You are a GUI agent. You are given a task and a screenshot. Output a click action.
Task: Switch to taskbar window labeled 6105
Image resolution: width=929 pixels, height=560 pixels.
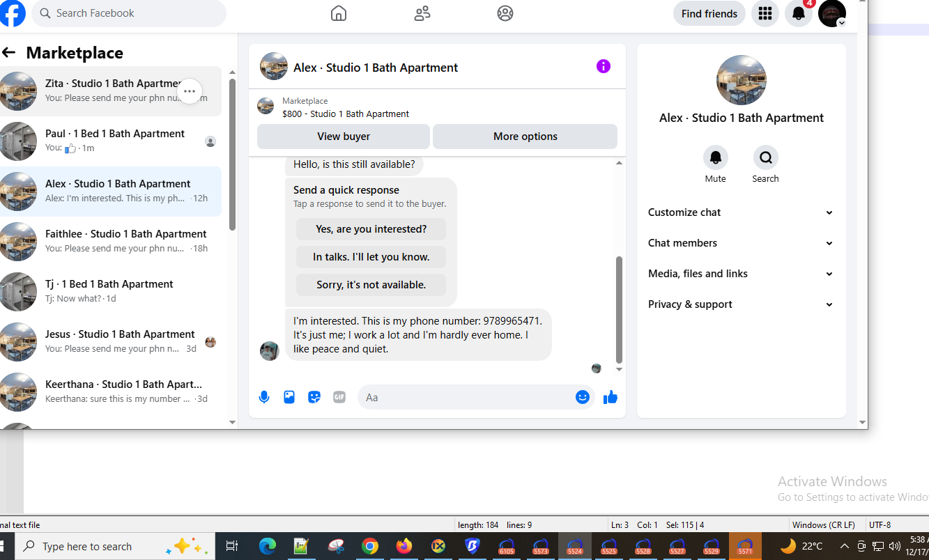click(507, 547)
